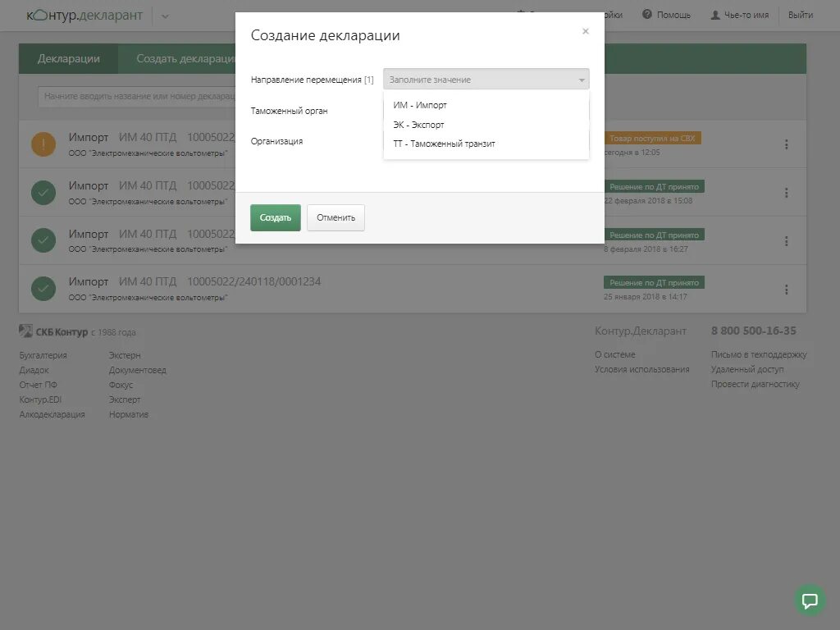Screen dimensions: 840x630
Task: Click green check icon of 8 февраля declaration
Action: point(43,240)
